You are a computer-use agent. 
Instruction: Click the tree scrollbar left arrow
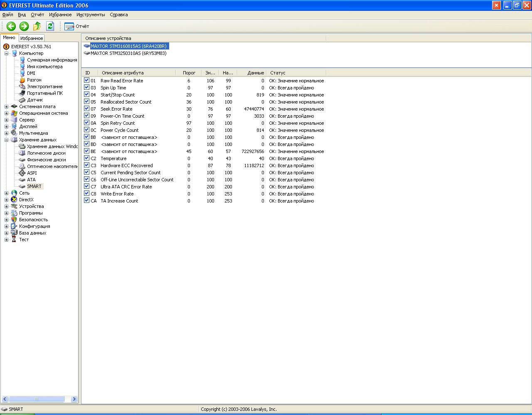(x=5, y=399)
